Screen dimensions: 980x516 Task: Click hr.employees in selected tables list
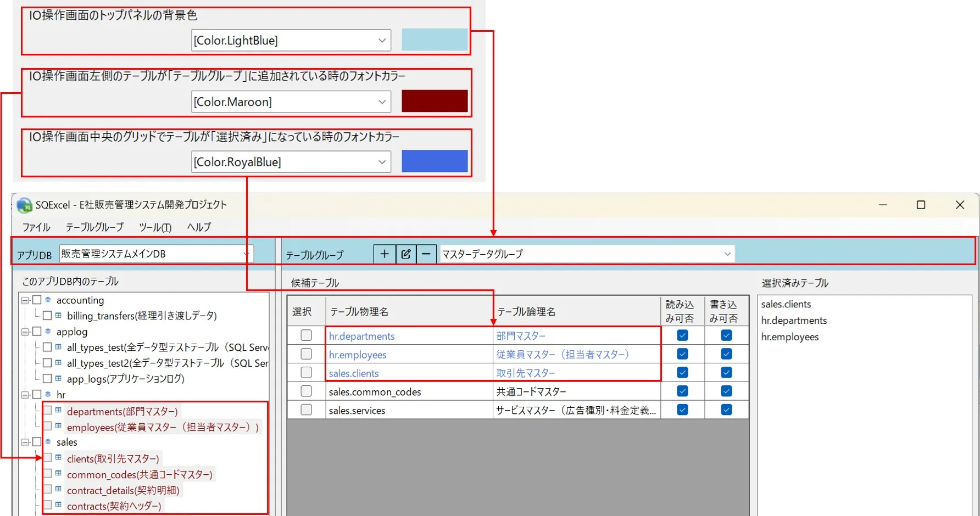click(790, 337)
